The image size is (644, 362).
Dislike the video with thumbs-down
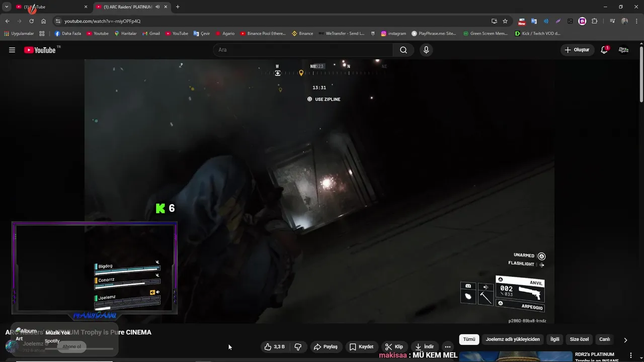pyautogui.click(x=298, y=346)
